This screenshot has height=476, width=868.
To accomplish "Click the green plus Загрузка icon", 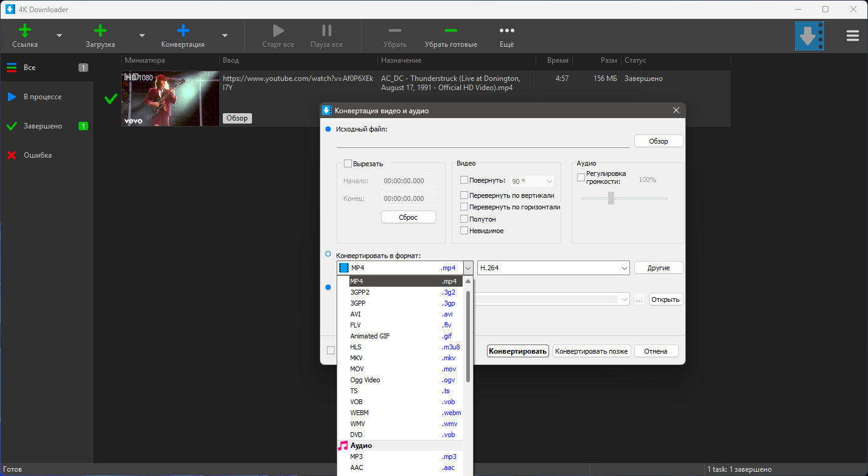I will (100, 30).
